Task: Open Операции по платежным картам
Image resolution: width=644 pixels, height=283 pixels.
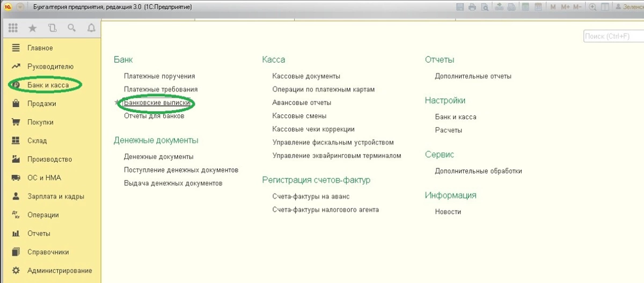Action: (323, 89)
